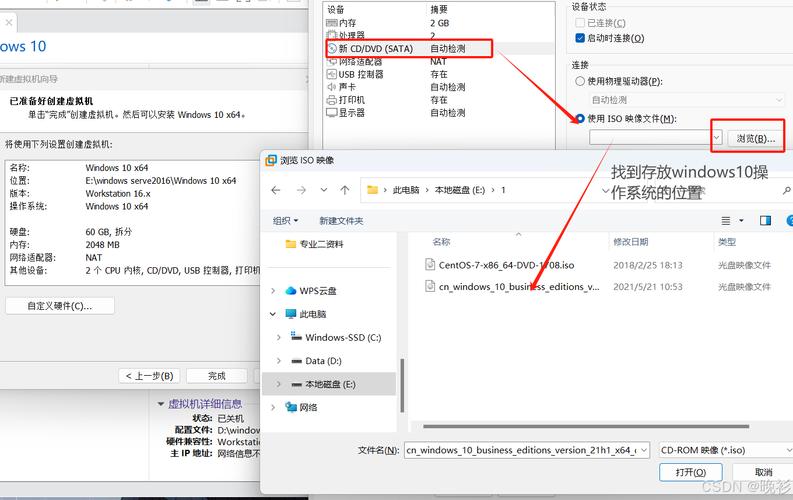This screenshot has width=793, height=500.
Task: Expand the WPS云盘 tree node
Action: pyautogui.click(x=273, y=291)
